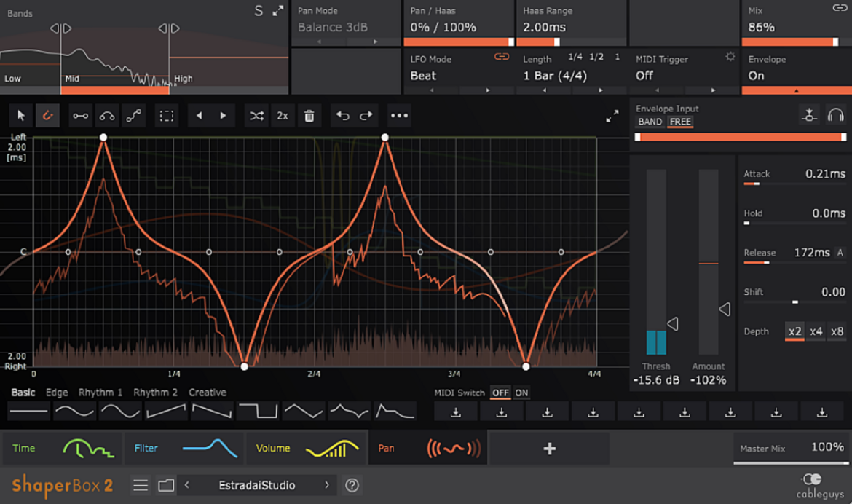Toggle the Bands solo S button
This screenshot has height=504, width=852.
pos(259,11)
